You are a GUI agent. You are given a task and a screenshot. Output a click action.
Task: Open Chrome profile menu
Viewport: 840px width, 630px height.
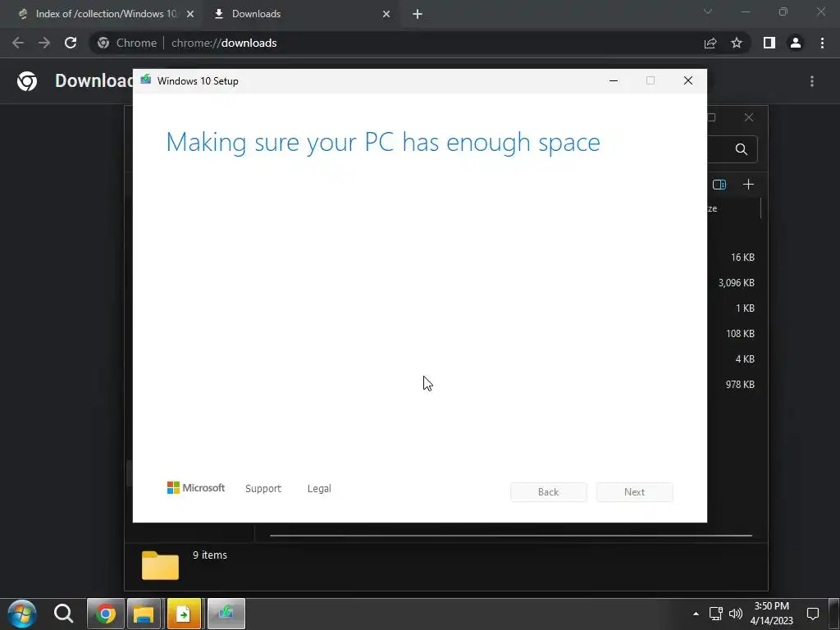click(796, 43)
